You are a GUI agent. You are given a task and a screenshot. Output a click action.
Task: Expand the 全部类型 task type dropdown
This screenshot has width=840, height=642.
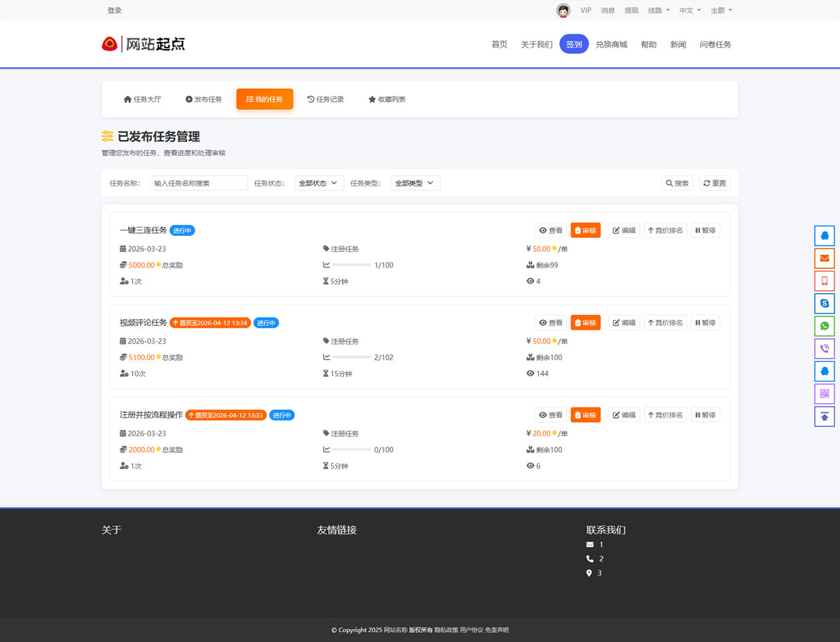coord(414,182)
